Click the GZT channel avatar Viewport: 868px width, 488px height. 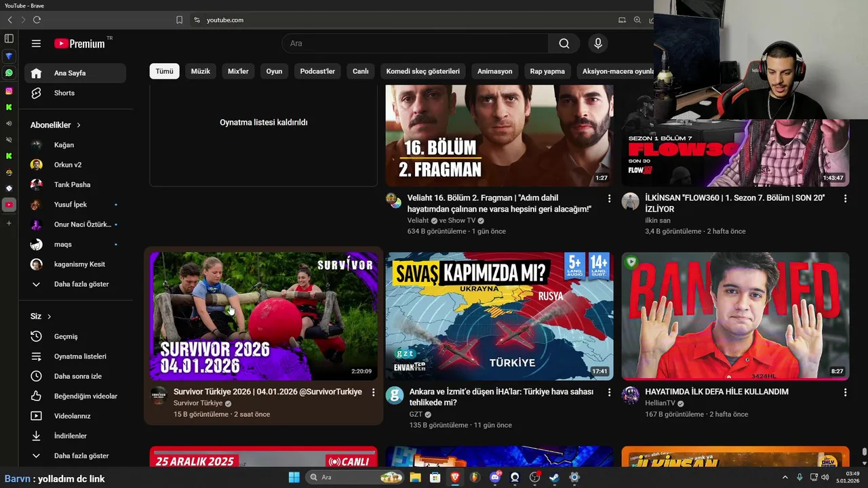pos(395,395)
